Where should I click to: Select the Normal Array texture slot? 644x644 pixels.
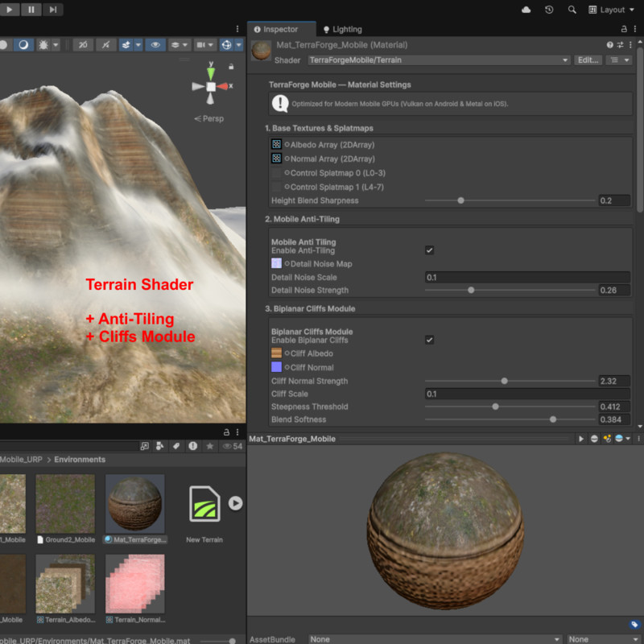click(276, 159)
